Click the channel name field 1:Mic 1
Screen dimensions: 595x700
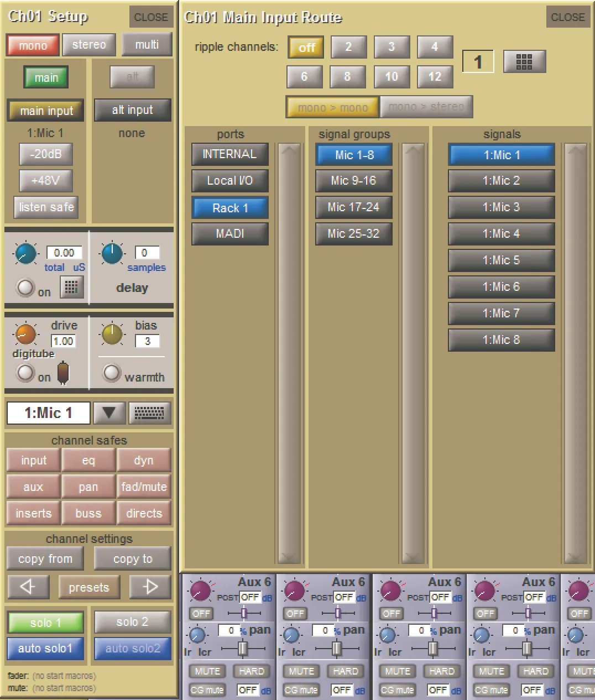[x=48, y=412]
